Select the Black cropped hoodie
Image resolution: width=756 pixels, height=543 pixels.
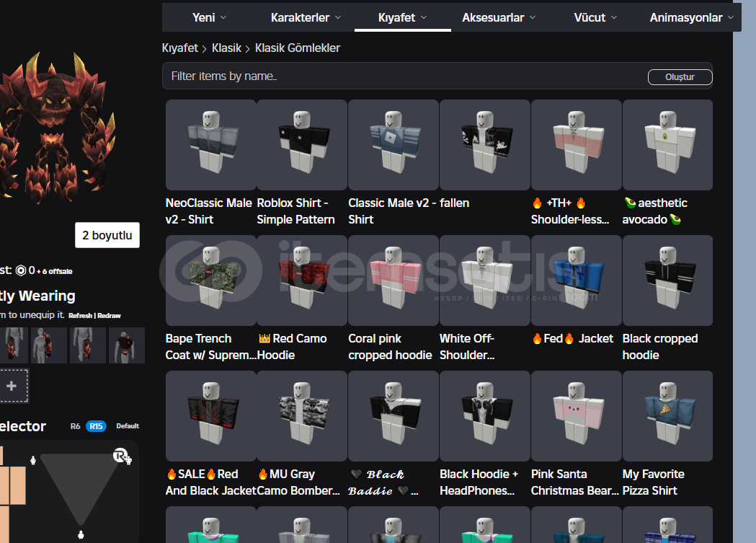[668, 281]
